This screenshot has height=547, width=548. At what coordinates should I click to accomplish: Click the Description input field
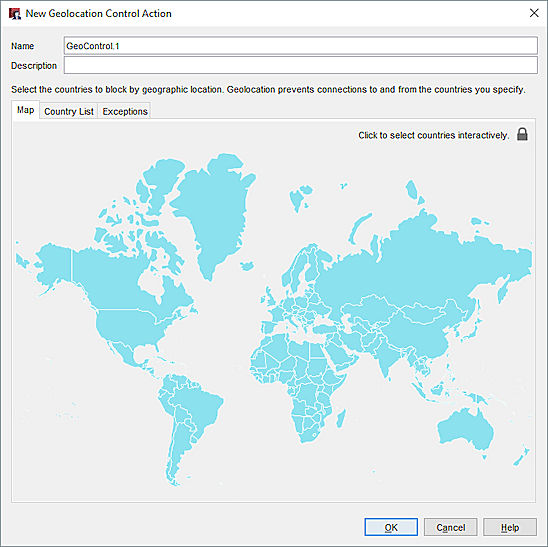tap(301, 65)
